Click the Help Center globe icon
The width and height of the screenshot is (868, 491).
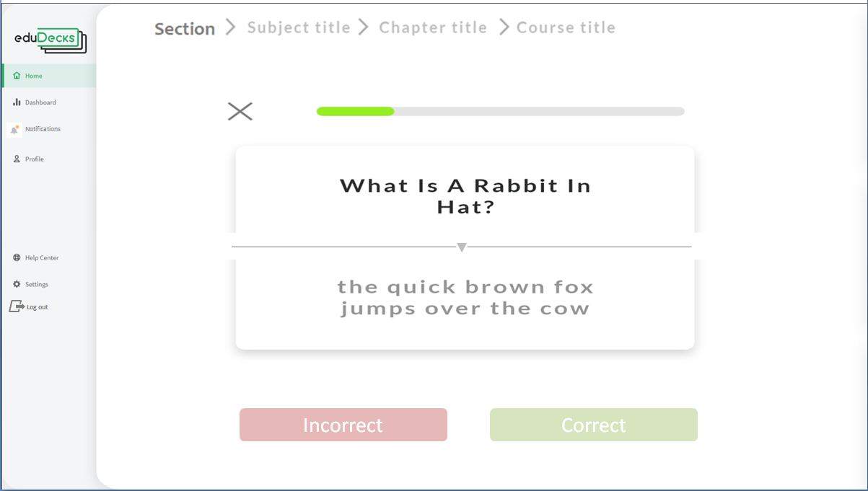pos(17,257)
